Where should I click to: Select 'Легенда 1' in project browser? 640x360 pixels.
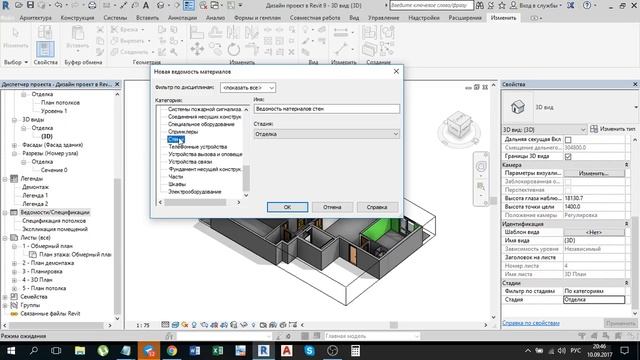click(35, 196)
